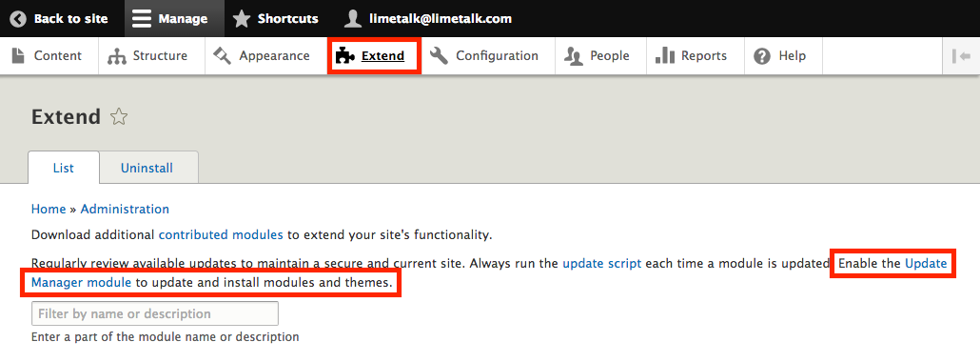The width and height of the screenshot is (980, 362).
Task: Click the Appearance paintbrush icon
Action: point(222,56)
